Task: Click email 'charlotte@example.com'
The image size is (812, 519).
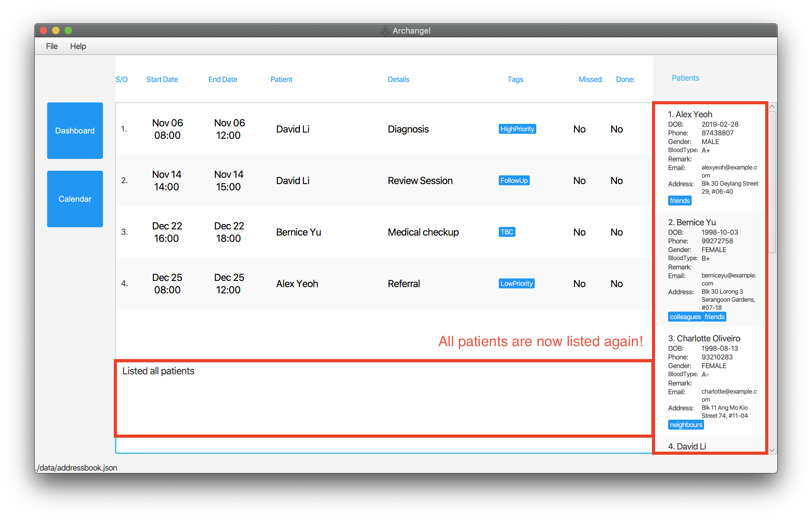Action: [x=729, y=395]
